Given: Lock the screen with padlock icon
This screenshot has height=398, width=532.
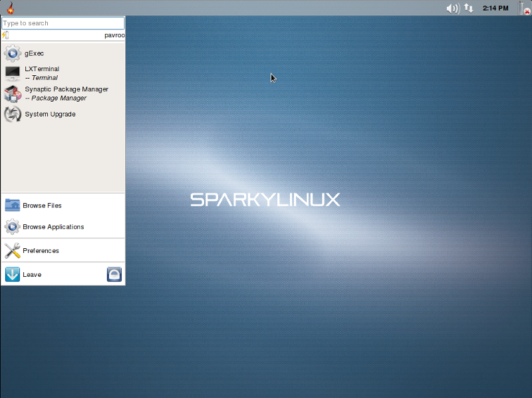Looking at the screenshot, I should pos(114,274).
